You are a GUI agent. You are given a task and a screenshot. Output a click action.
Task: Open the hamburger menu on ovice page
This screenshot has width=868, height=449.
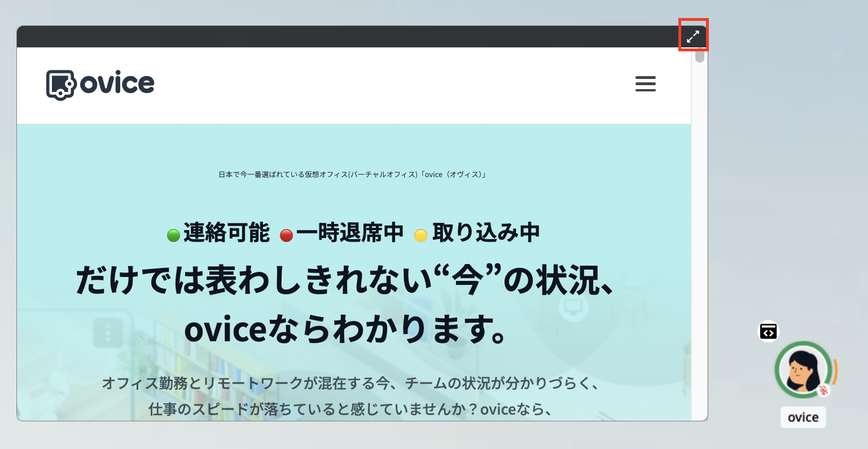pos(646,84)
